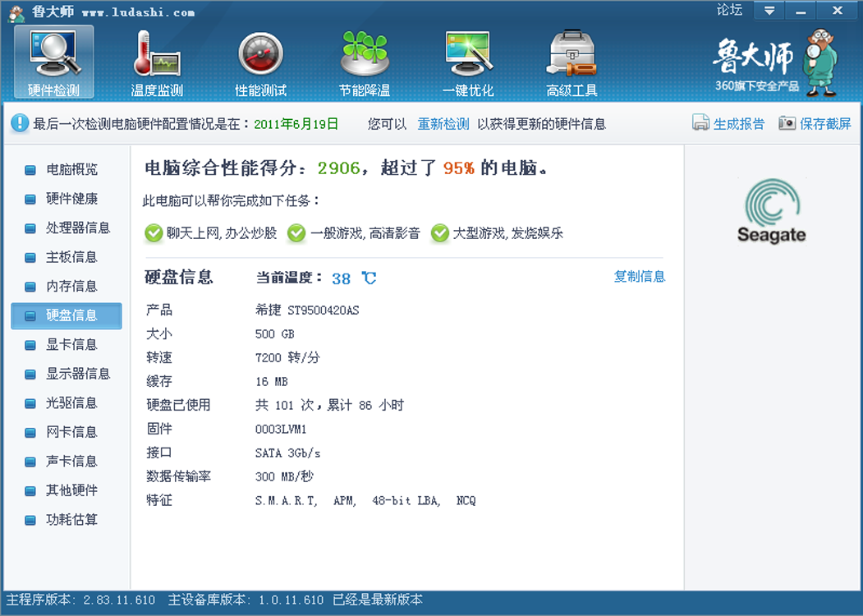Select 光驱信息 in the sidebar

(x=67, y=403)
